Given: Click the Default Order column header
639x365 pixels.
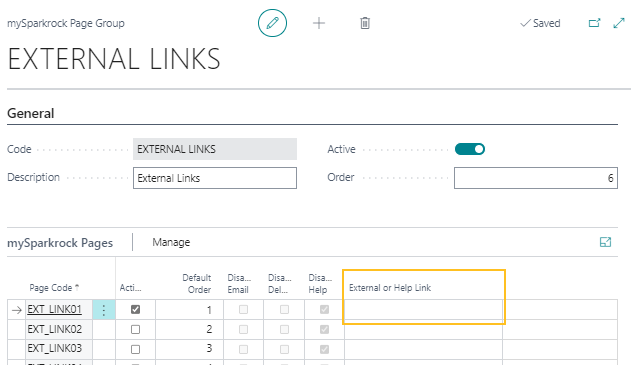Looking at the screenshot, I should click(196, 284).
